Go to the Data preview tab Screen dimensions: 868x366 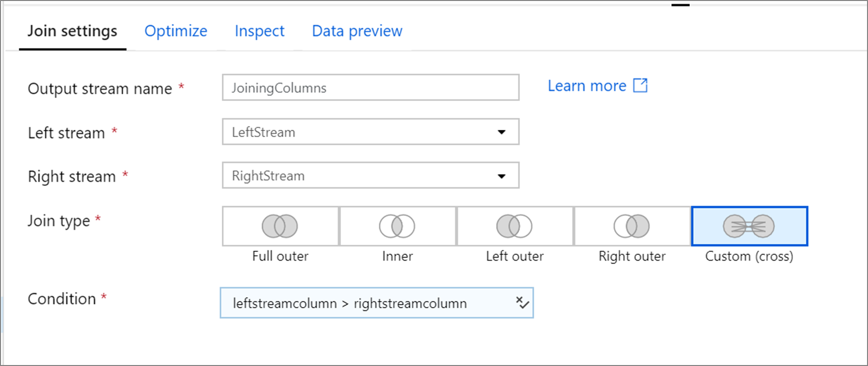click(357, 31)
